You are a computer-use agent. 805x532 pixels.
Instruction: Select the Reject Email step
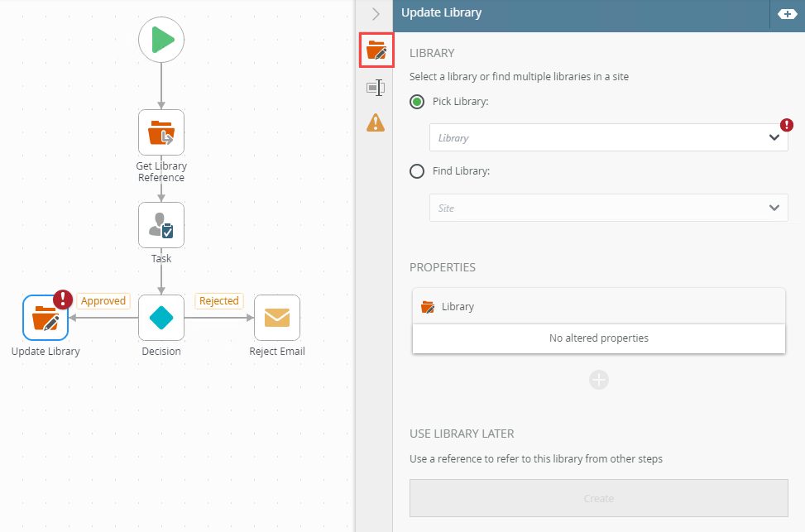277,318
